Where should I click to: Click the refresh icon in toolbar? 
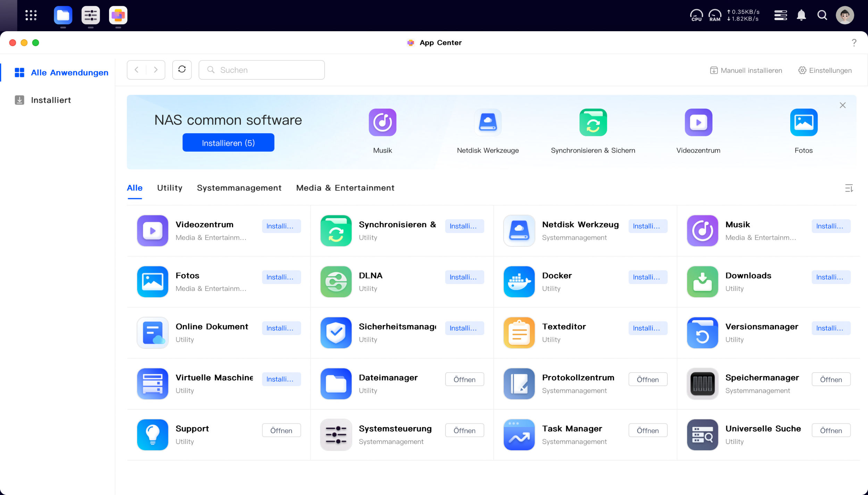pos(182,70)
